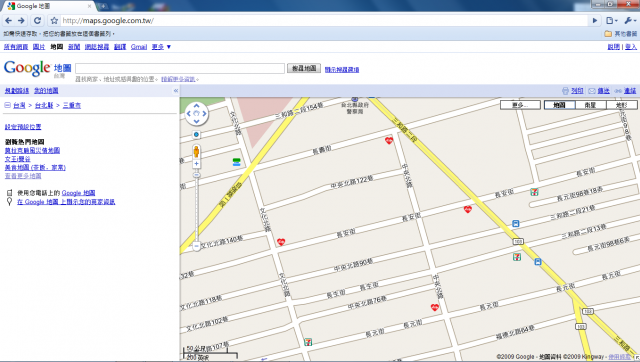640x362 pixels.
Task: Click the orange Pegman Street View icon
Action: [196, 151]
